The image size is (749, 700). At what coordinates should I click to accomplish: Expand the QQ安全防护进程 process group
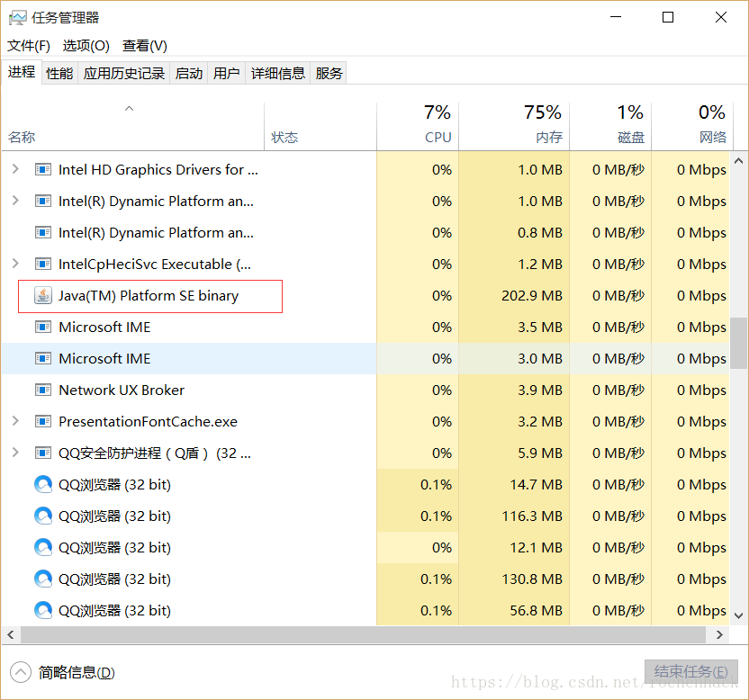point(15,453)
